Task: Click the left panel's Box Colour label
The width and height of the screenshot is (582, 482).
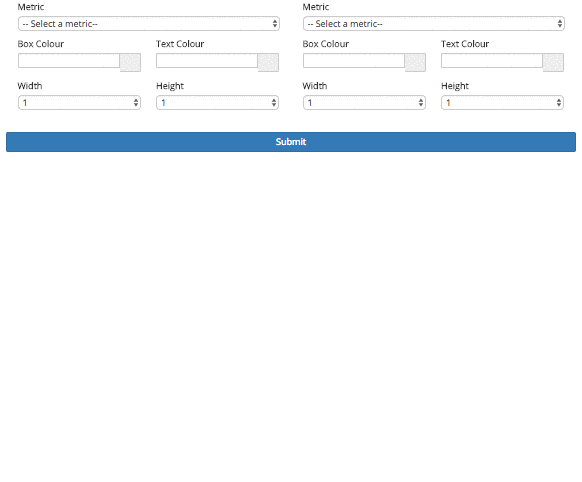Action: (x=41, y=44)
